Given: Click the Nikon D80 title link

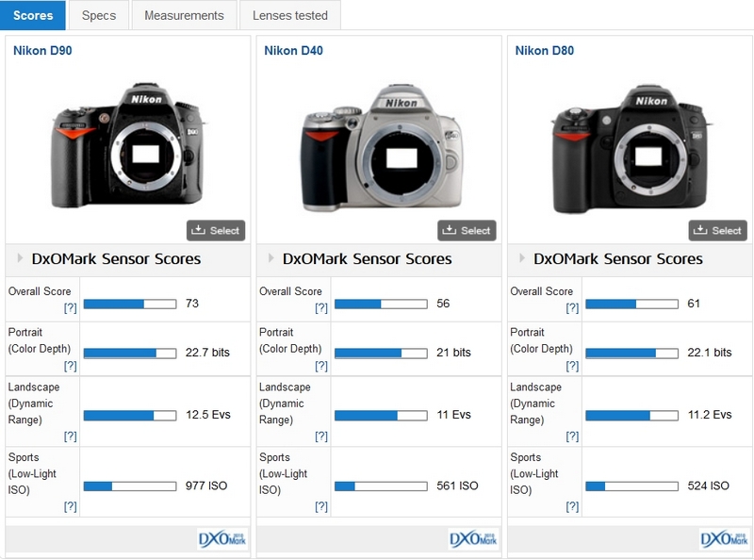Looking at the screenshot, I should tap(545, 51).
